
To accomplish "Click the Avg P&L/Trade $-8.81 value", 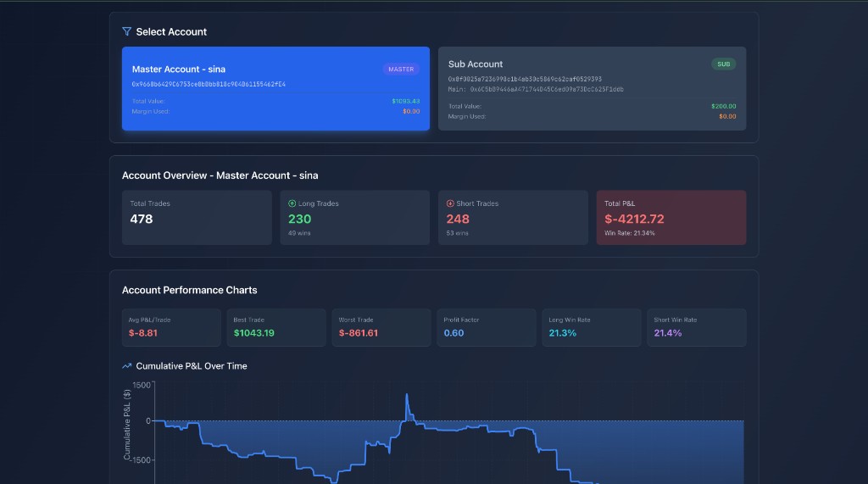I will pos(142,333).
